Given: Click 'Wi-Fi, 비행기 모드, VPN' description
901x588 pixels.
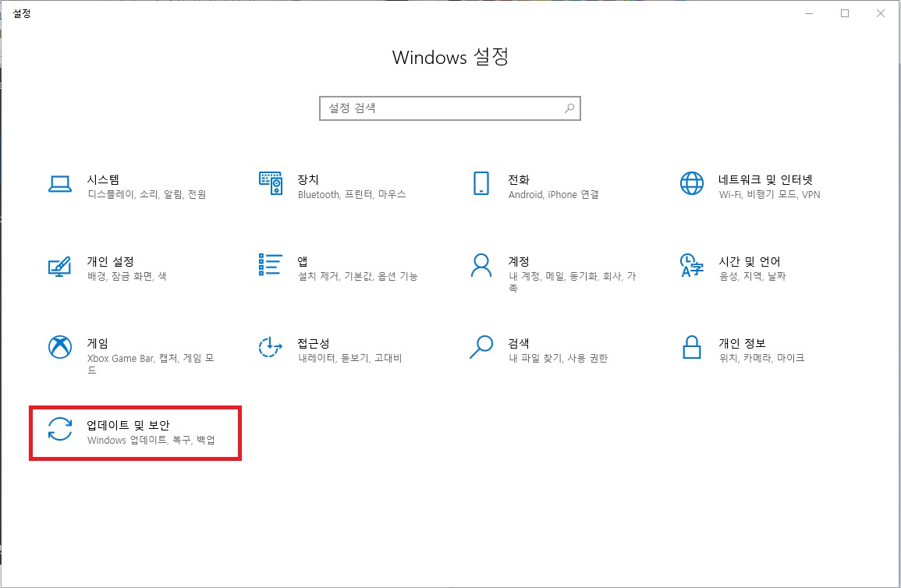Looking at the screenshot, I should (x=769, y=195).
